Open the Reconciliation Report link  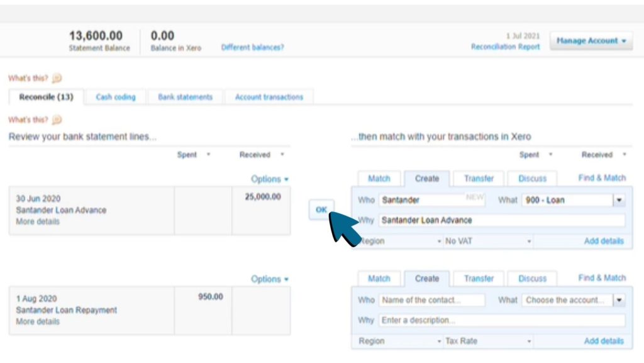505,47
